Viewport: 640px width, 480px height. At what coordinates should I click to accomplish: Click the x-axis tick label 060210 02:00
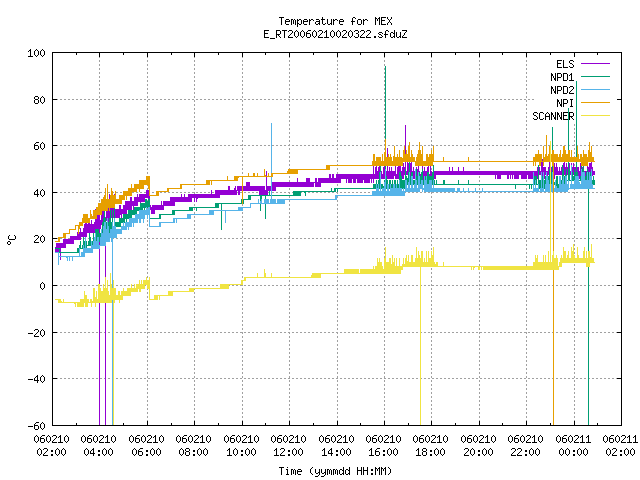(51, 446)
